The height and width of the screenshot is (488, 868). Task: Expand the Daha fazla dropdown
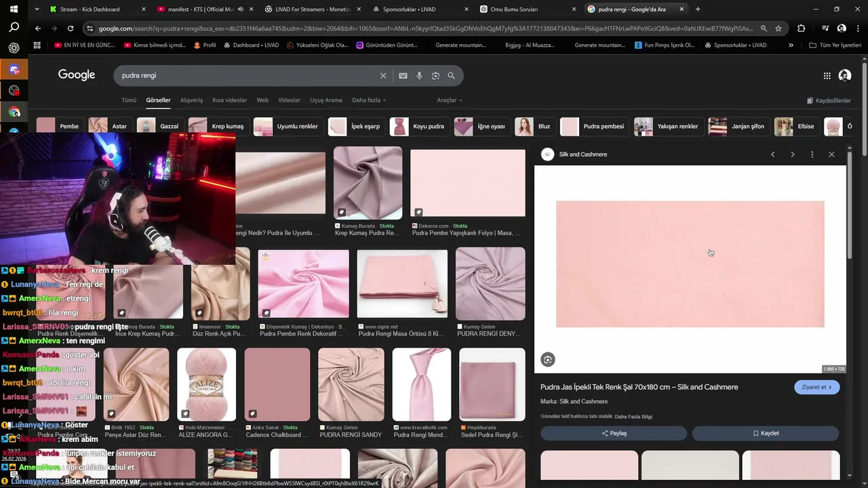369,100
